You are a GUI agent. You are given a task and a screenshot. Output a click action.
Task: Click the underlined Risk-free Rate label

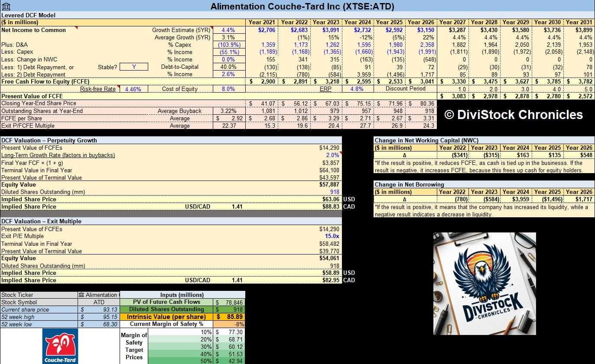click(x=98, y=89)
